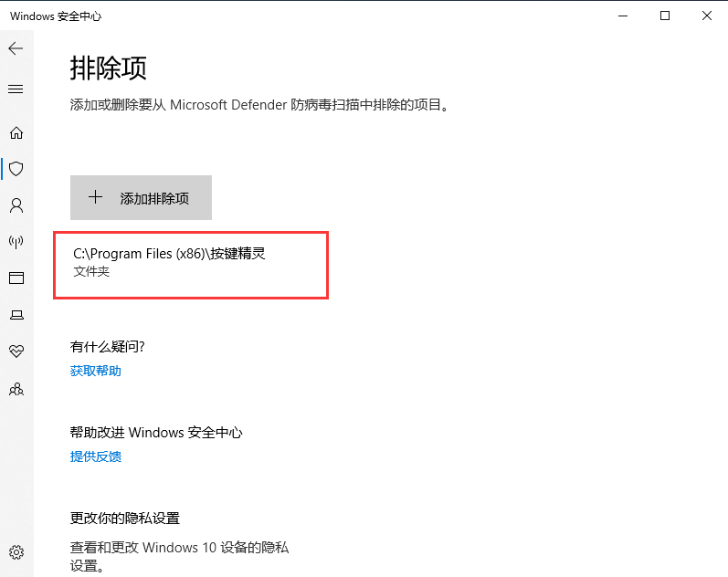Close the Windows 安全中心 window
Screen dimensions: 728x577
(x=707, y=16)
